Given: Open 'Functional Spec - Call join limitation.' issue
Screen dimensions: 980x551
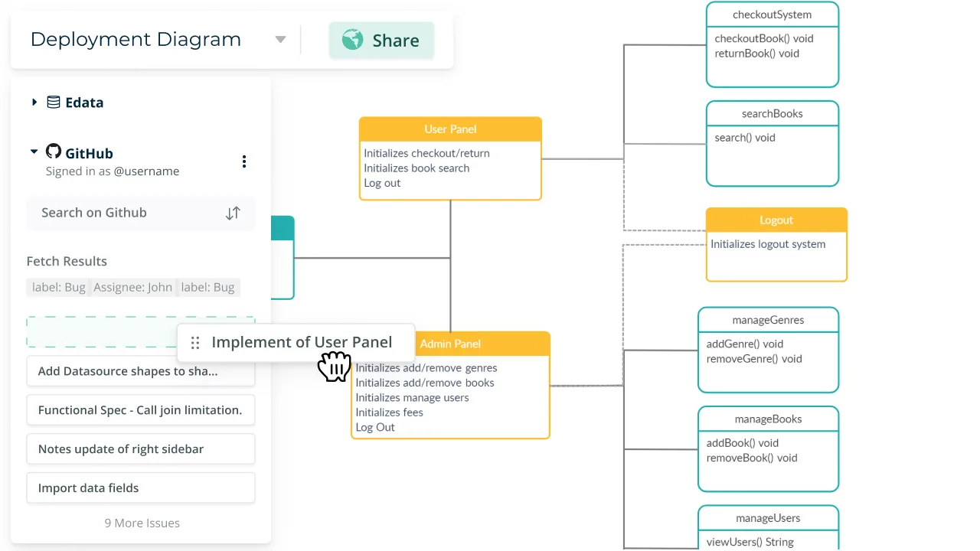Looking at the screenshot, I should pos(141,410).
